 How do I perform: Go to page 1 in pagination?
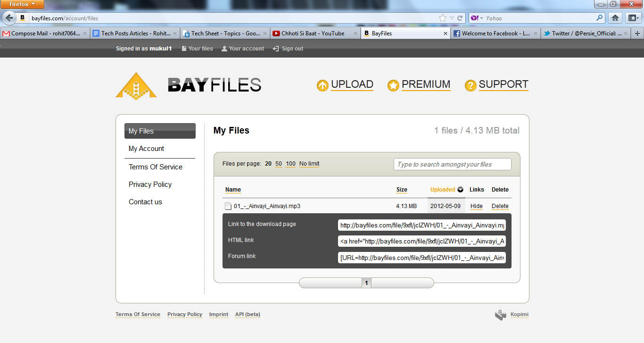tap(367, 283)
